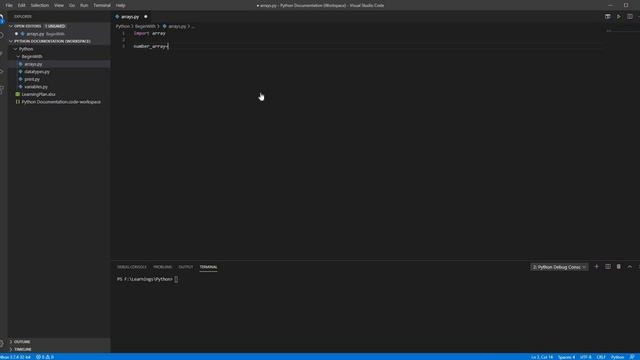Image resolution: width=640 pixels, height=360 pixels.
Task: Switch to the Problems tab
Action: tap(162, 267)
